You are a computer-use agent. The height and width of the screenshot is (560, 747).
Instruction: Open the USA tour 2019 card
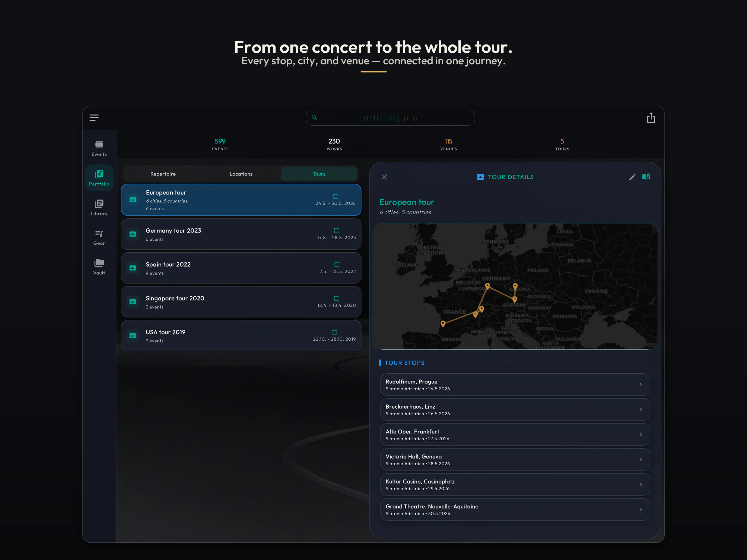(x=241, y=336)
